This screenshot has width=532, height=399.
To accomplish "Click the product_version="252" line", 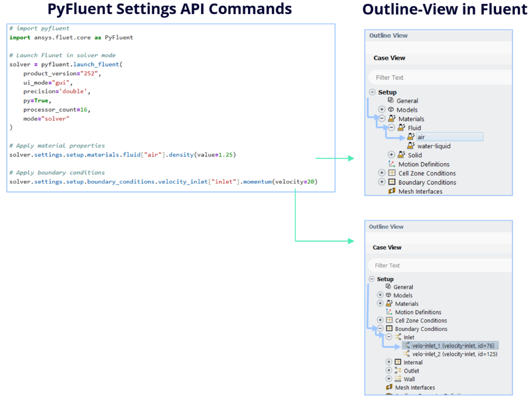I will point(62,73).
